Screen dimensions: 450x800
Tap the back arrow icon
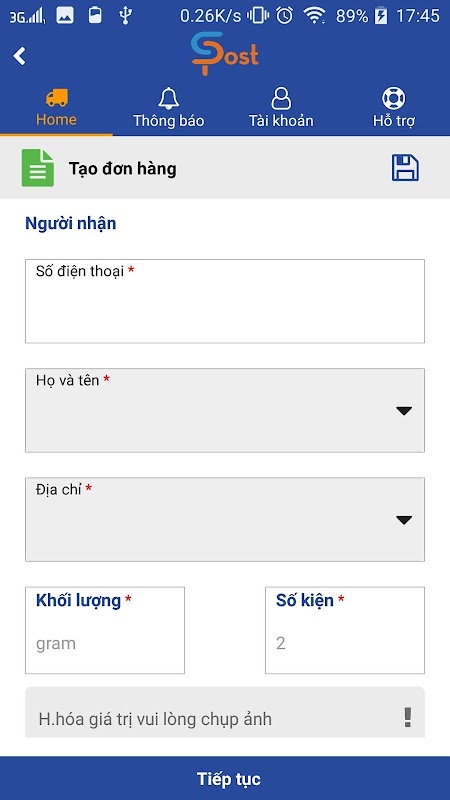click(x=19, y=56)
